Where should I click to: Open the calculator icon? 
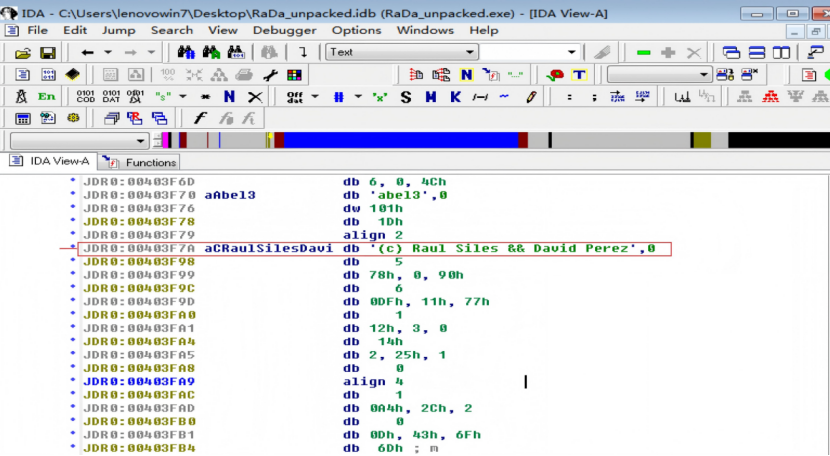(22, 118)
